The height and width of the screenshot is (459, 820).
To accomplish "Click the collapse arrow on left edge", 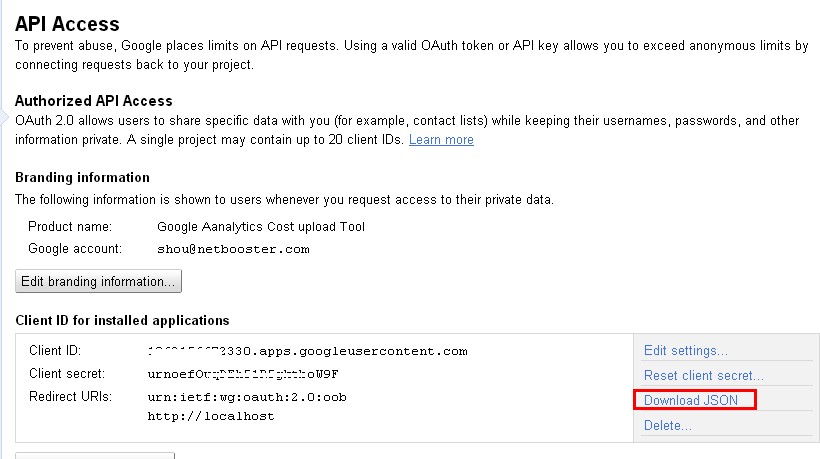I will point(4,117).
